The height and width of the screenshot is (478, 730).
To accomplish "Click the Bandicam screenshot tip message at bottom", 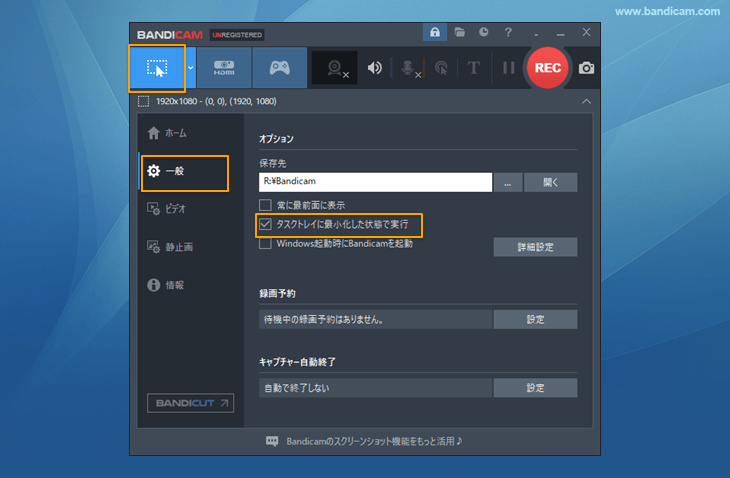I will pyautogui.click(x=374, y=441).
